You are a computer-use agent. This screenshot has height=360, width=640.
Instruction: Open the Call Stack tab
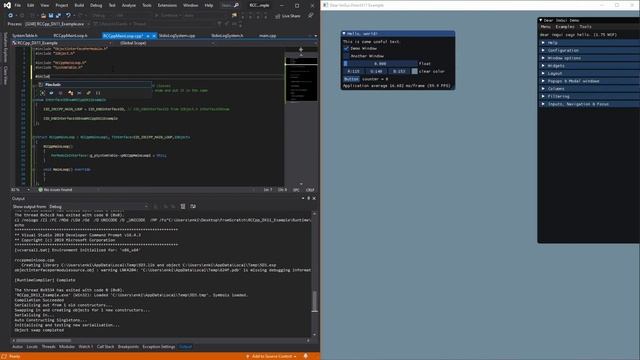pyautogui.click(x=105, y=347)
